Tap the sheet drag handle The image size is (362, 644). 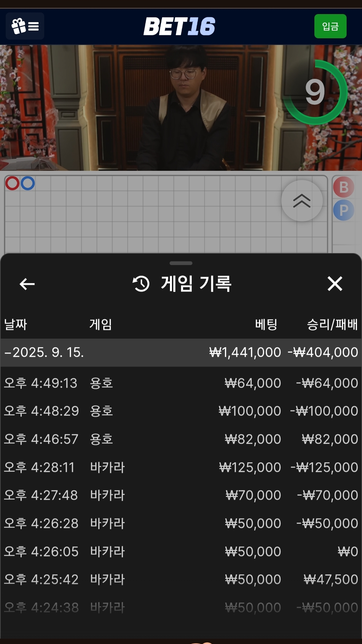[181, 263]
